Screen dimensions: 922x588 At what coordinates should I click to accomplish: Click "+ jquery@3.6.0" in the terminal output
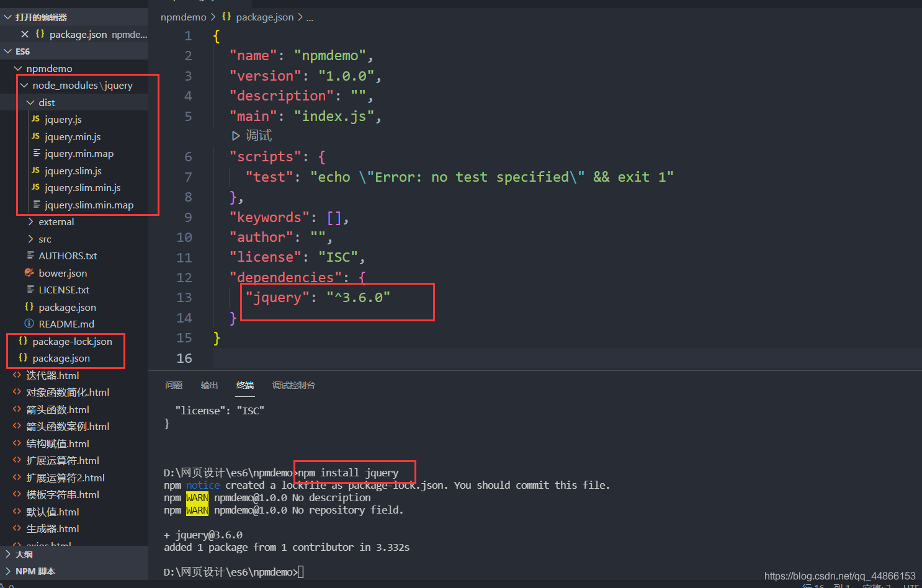203,535
